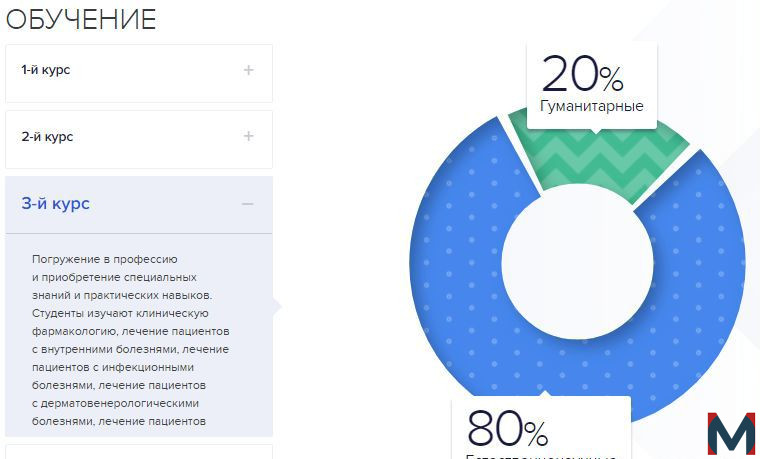Open the 2-й курс accordion section
The image size is (760, 459).
pyautogui.click(x=139, y=140)
